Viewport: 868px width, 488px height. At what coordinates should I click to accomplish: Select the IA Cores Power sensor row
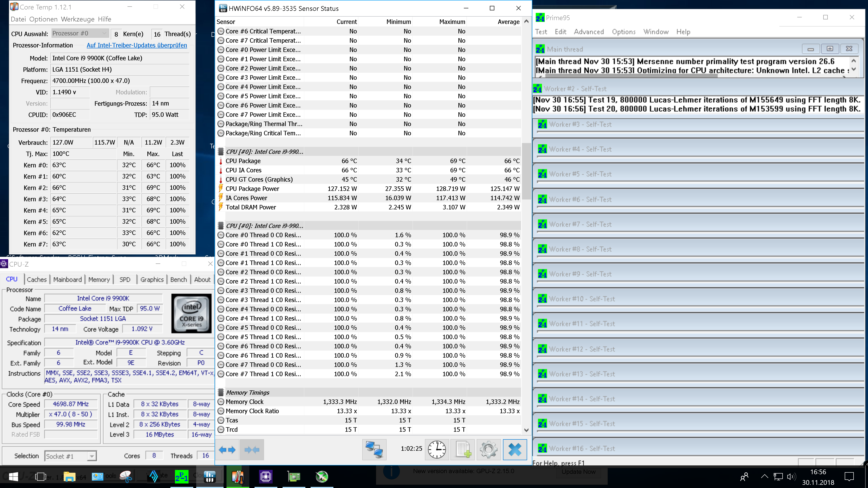pyautogui.click(x=369, y=198)
